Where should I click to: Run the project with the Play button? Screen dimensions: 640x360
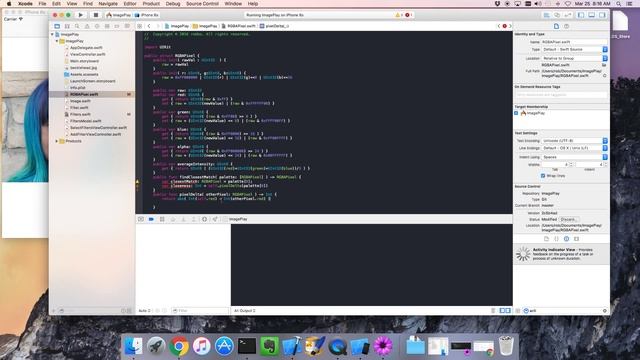[80, 15]
